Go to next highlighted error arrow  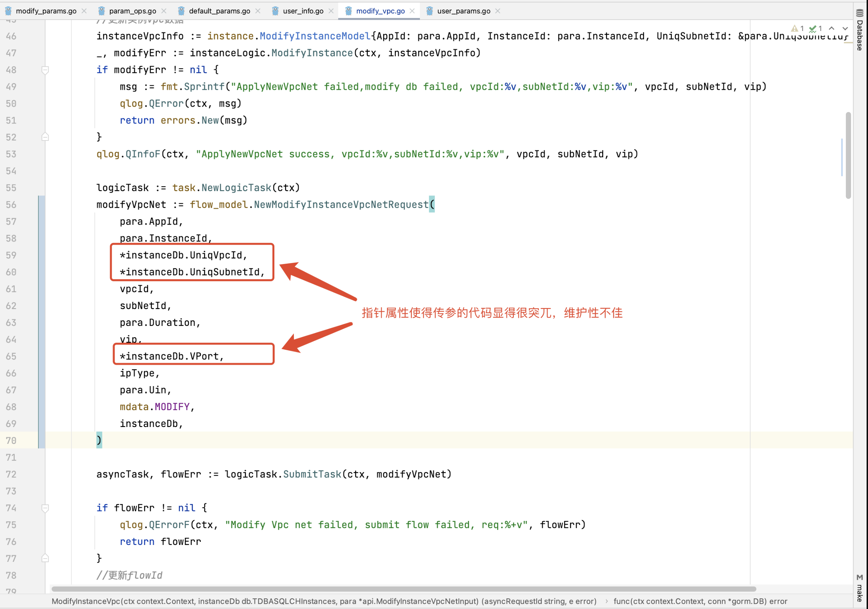845,29
